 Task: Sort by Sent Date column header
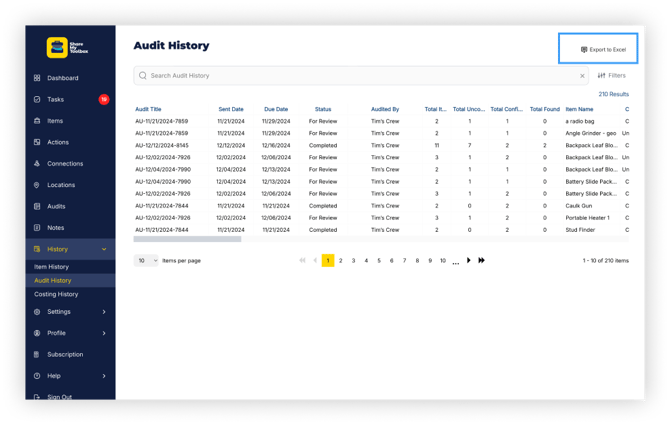(x=231, y=109)
